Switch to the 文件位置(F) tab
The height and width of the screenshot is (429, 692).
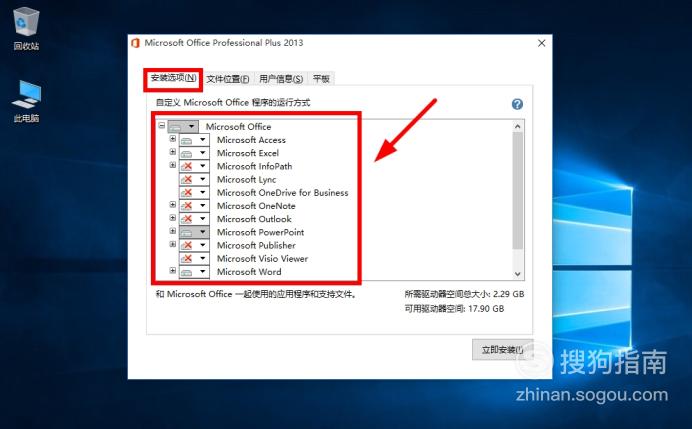pyautogui.click(x=228, y=79)
